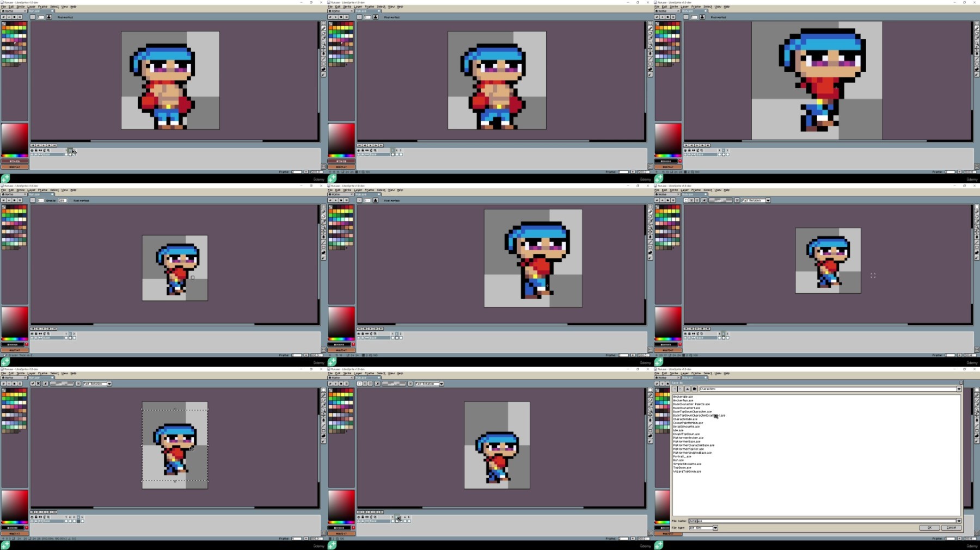This screenshot has height=550, width=980.
Task: Open Fast Rotation dropdown in bottom-left window
Action: click(x=109, y=384)
